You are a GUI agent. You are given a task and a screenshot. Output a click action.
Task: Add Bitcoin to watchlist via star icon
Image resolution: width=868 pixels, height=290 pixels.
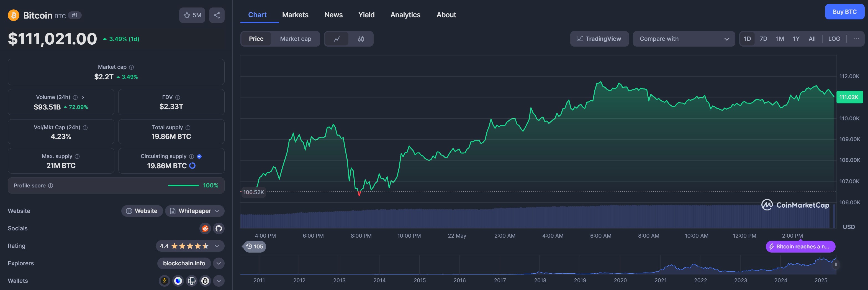coord(192,15)
